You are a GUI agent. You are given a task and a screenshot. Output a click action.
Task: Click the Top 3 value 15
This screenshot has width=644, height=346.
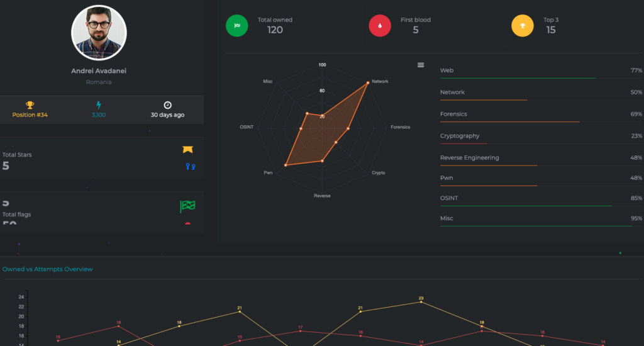click(551, 30)
